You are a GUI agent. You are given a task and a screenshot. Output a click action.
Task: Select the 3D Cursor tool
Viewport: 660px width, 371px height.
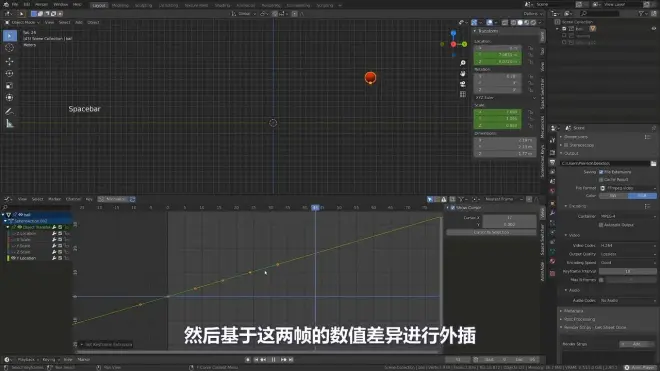9,48
